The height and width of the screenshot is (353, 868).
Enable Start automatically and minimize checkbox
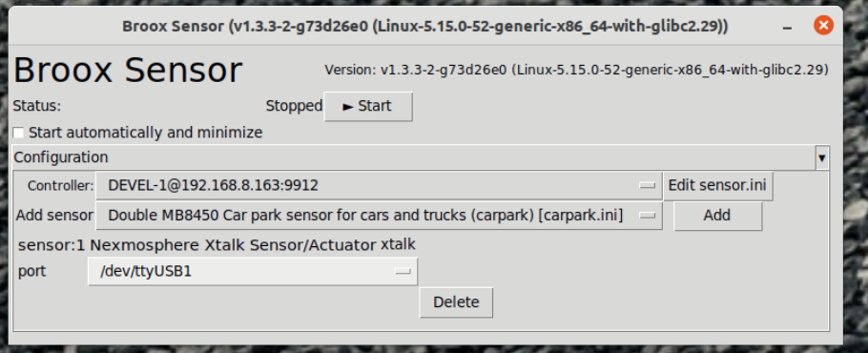pyautogui.click(x=19, y=133)
